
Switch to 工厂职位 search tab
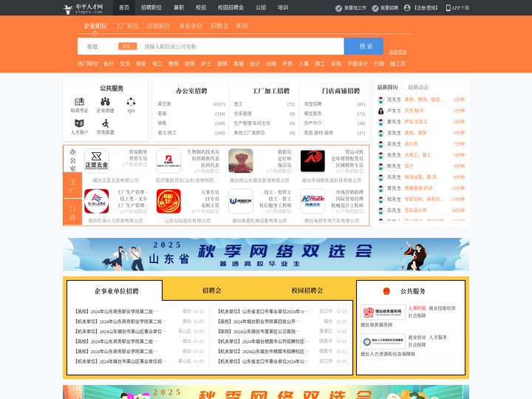tap(127, 26)
